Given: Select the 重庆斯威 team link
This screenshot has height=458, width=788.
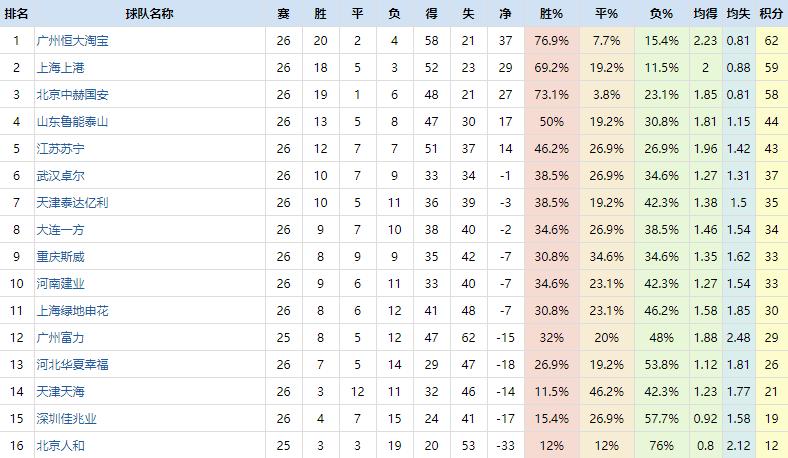Looking at the screenshot, I should pos(60,257).
